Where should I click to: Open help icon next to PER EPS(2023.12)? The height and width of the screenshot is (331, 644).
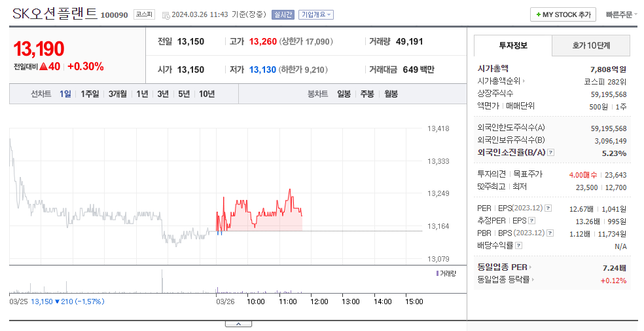(x=548, y=208)
